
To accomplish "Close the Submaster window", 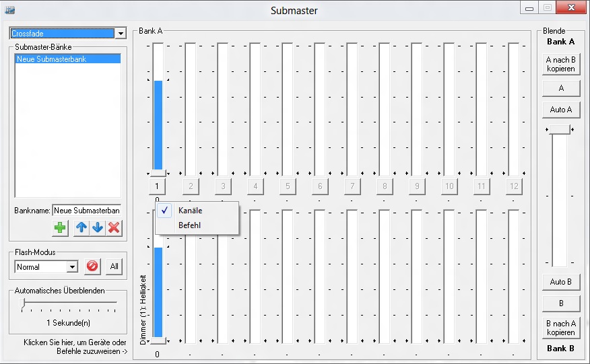I will (x=571, y=7).
